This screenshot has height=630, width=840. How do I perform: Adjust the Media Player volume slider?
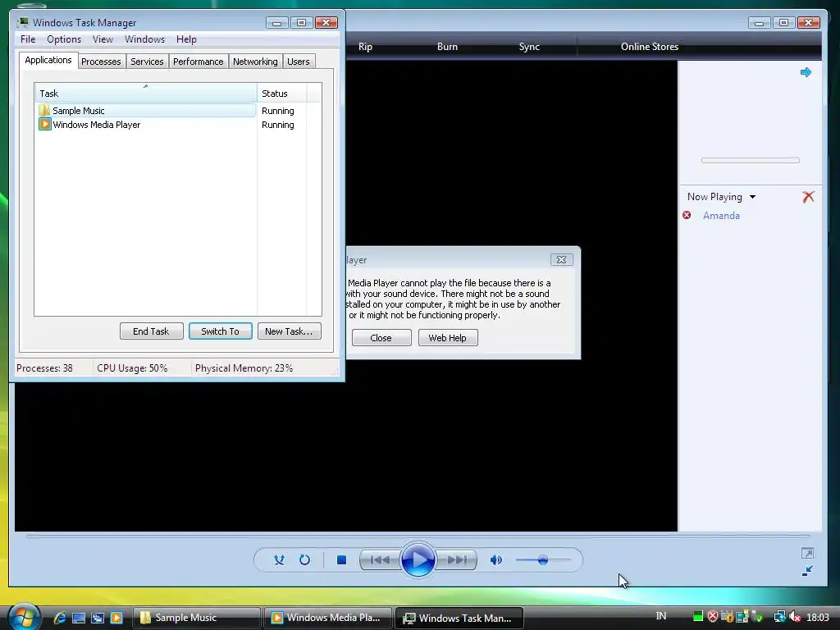[x=543, y=559]
